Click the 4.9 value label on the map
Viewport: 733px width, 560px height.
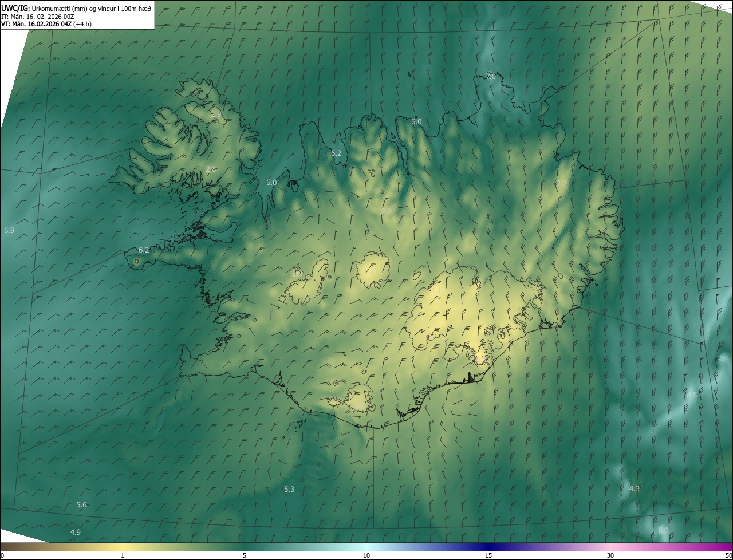click(x=76, y=532)
